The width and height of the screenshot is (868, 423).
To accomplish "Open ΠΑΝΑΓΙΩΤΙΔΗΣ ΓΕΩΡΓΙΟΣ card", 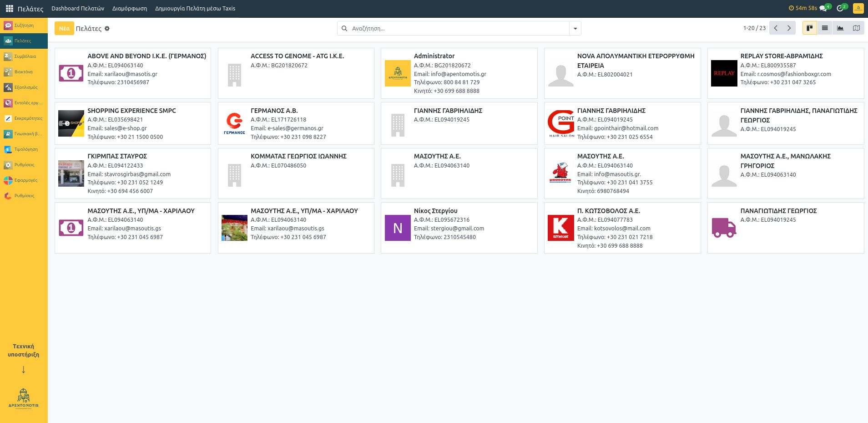I will click(786, 228).
